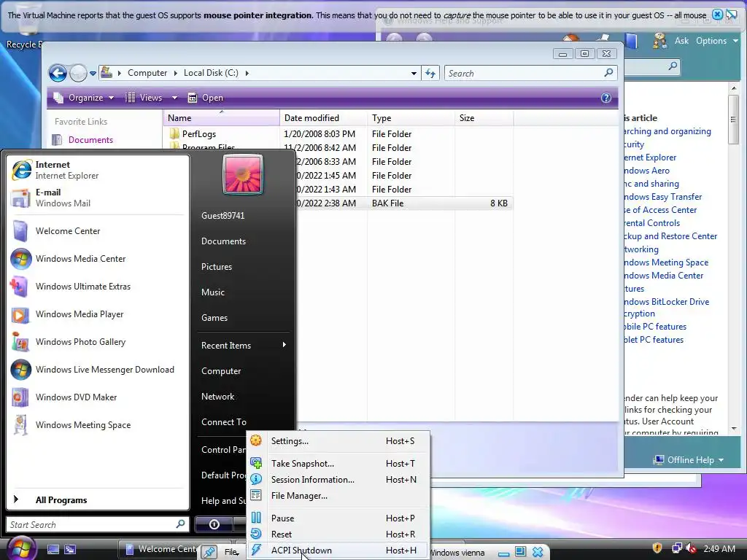
Task: Click Explorer Back arrow button
Action: tap(58, 74)
